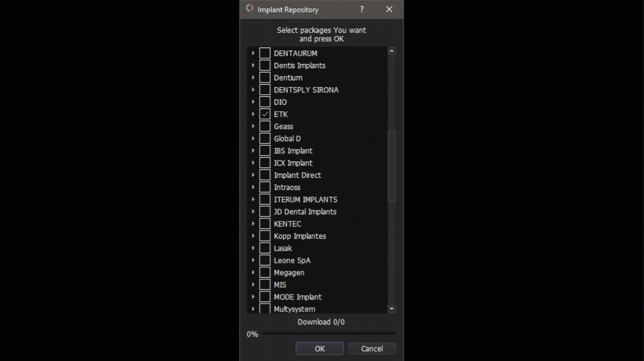Check the DIO package checkbox

pos(265,102)
